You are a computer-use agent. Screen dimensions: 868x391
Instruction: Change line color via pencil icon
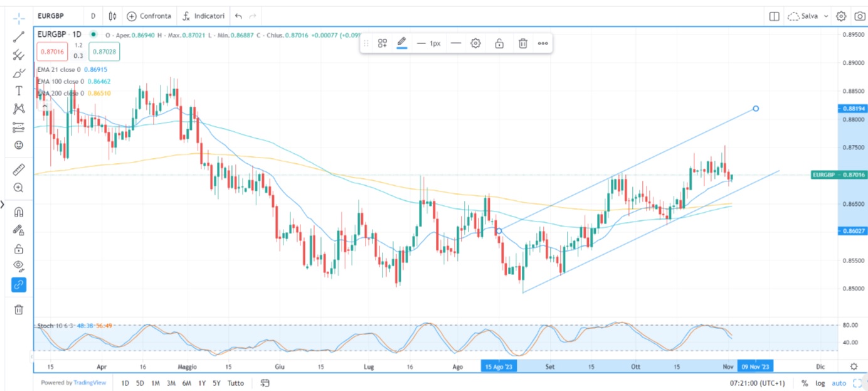pyautogui.click(x=402, y=43)
